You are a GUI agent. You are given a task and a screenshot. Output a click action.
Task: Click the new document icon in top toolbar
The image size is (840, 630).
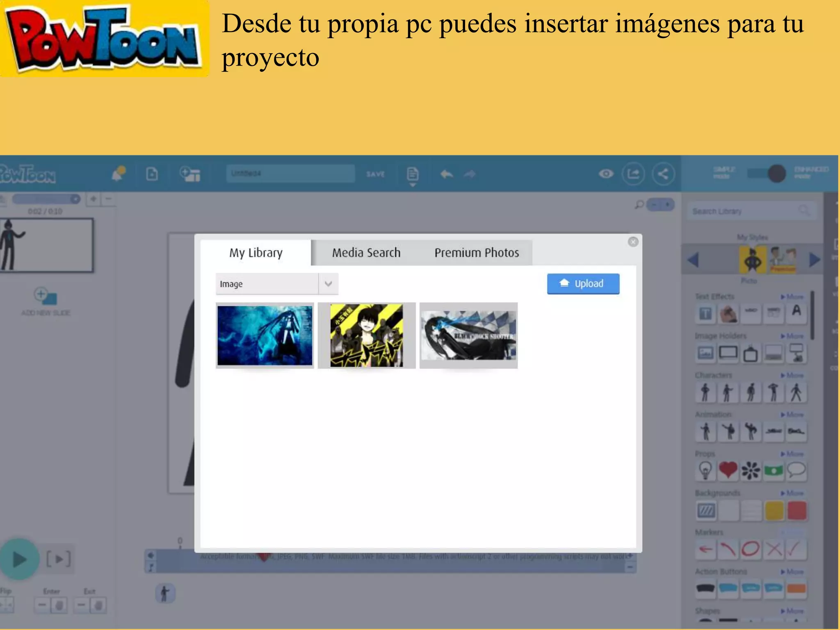click(152, 174)
